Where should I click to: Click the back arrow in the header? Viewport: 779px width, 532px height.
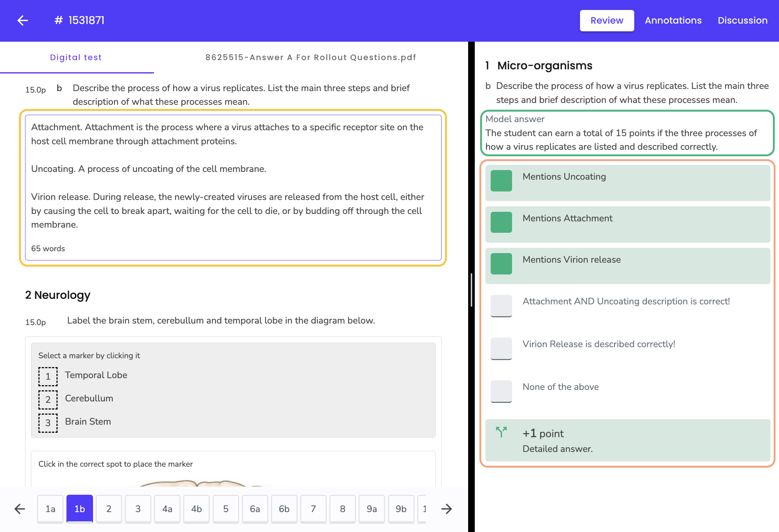point(23,20)
